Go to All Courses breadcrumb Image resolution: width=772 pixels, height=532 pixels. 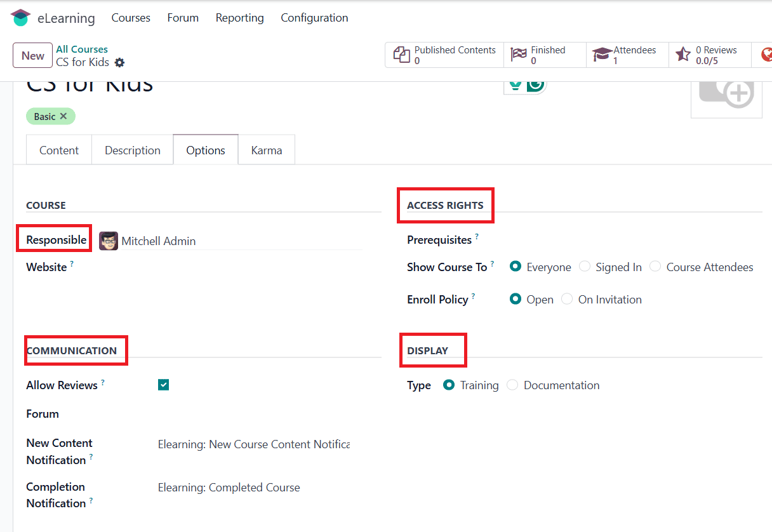point(82,49)
